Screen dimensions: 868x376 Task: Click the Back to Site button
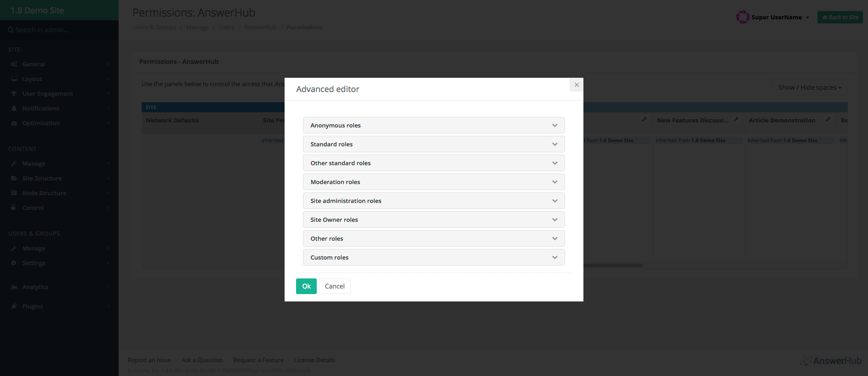840,17
